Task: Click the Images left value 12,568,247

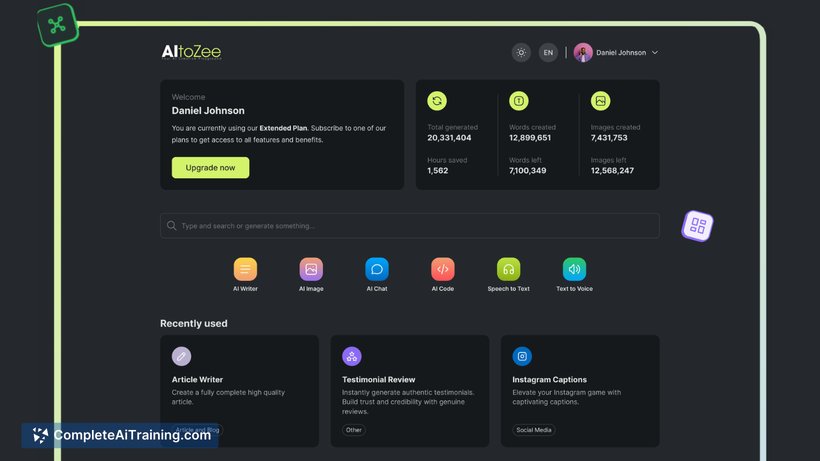Action: 612,170
